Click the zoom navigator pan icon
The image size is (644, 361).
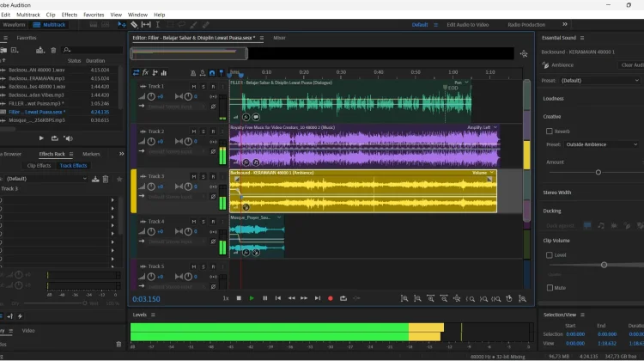(524, 54)
